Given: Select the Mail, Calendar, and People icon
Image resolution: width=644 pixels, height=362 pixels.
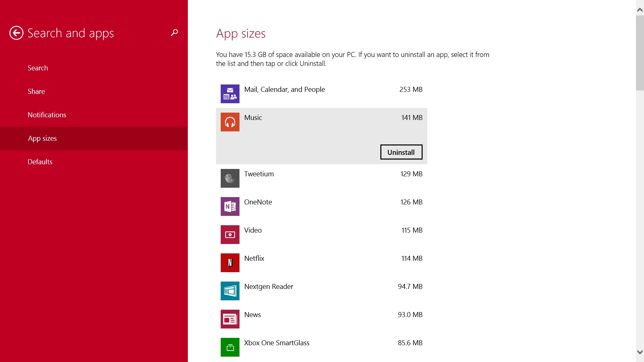Looking at the screenshot, I should pyautogui.click(x=230, y=94).
